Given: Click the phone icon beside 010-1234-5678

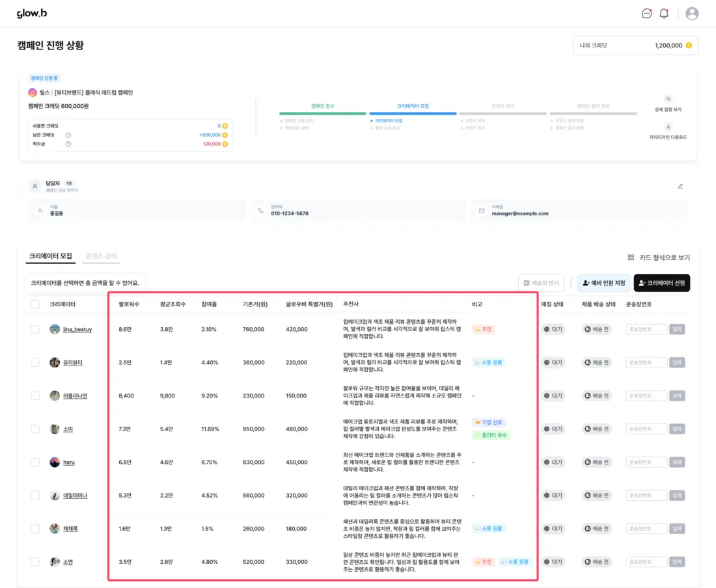Looking at the screenshot, I should click(261, 211).
